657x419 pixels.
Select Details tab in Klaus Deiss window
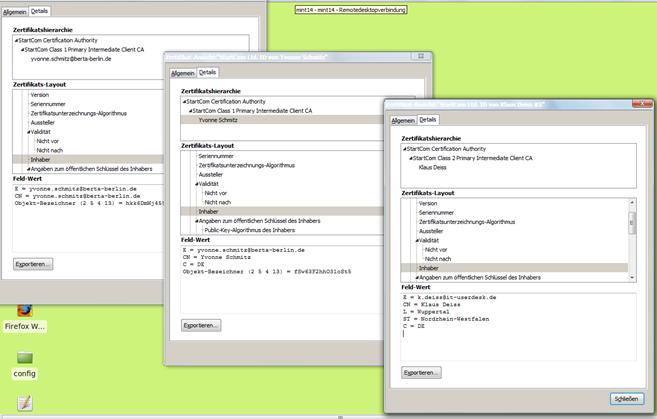(428, 120)
